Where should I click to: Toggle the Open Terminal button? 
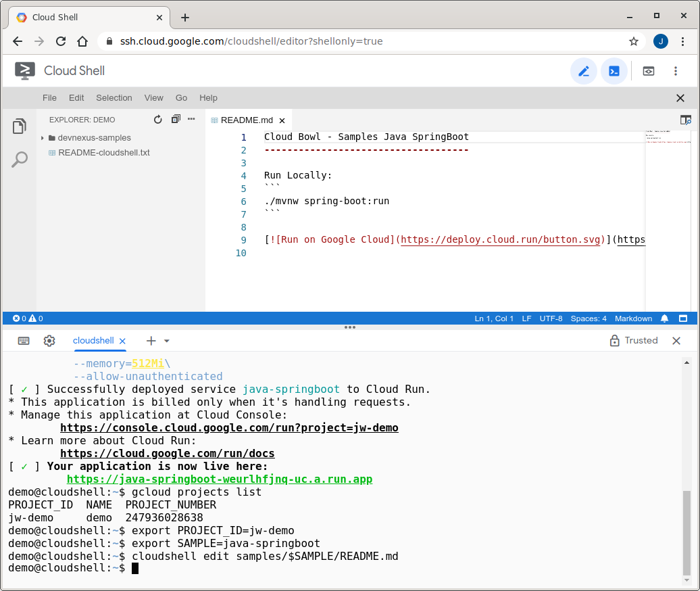pos(614,71)
